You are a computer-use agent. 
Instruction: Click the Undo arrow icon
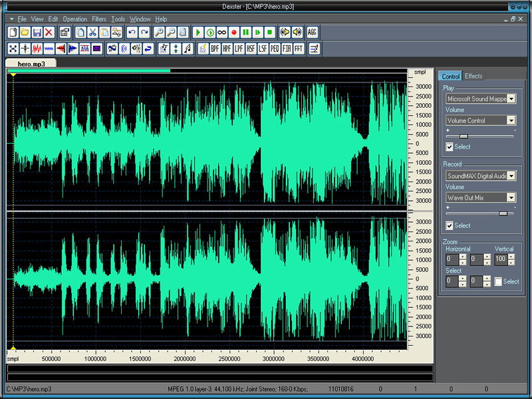132,32
